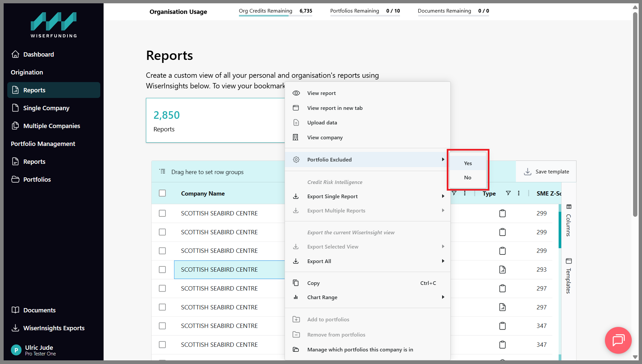Click the Export Single Report download icon
This screenshot has width=642, height=364.
coord(296,196)
